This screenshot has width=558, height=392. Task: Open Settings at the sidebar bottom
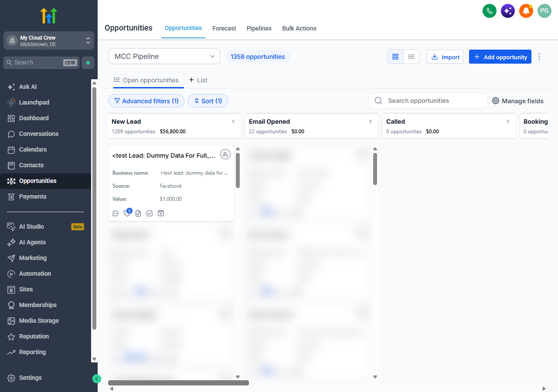pyautogui.click(x=45, y=378)
